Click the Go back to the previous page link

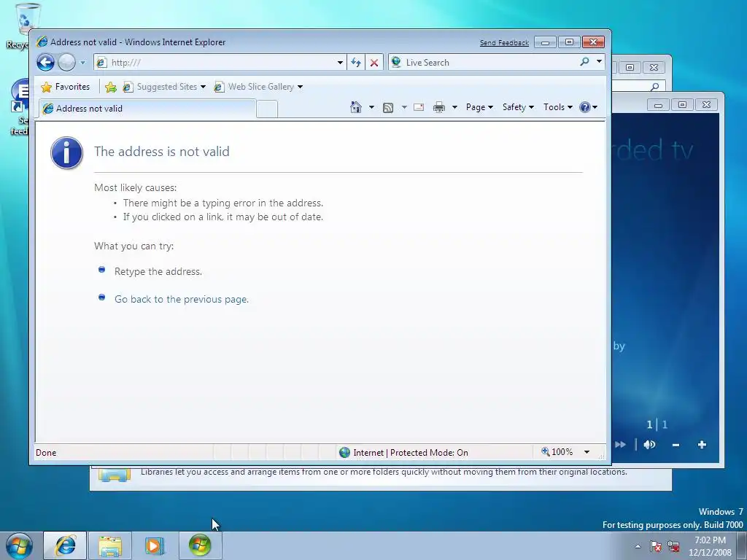(x=182, y=299)
